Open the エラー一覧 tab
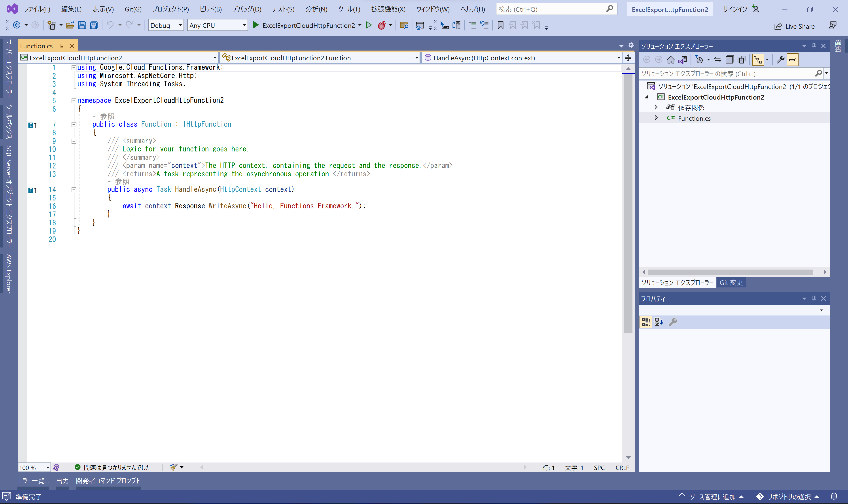 [x=33, y=481]
